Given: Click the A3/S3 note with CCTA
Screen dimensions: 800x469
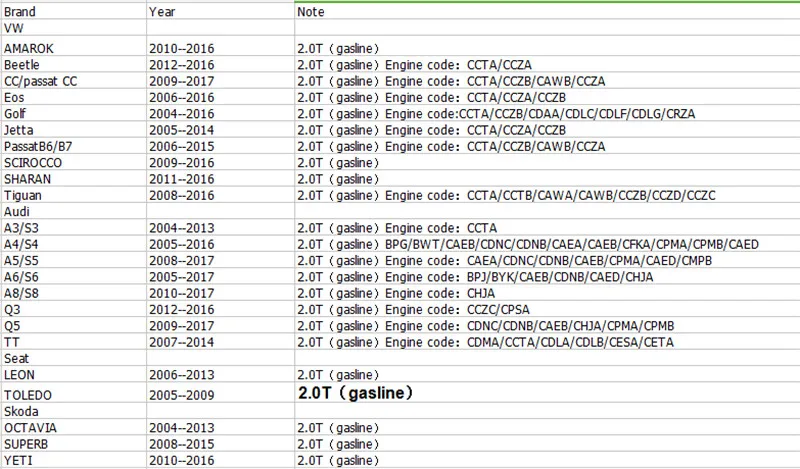Looking at the screenshot, I should pyautogui.click(x=547, y=228).
